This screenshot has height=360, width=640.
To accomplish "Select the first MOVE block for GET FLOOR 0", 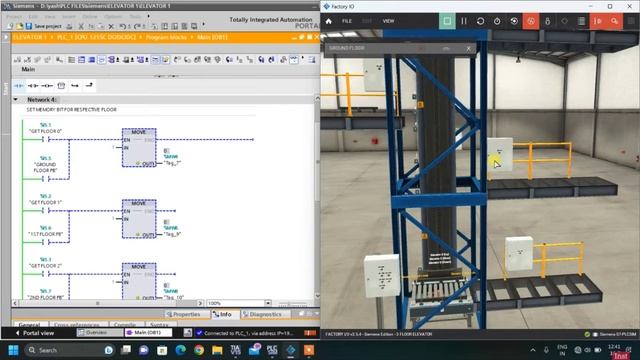I will [139, 147].
